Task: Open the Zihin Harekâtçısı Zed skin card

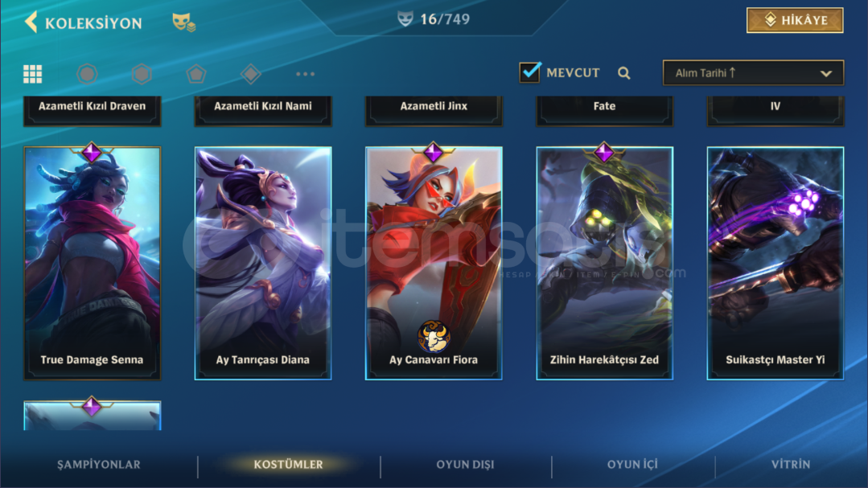Action: click(x=604, y=264)
